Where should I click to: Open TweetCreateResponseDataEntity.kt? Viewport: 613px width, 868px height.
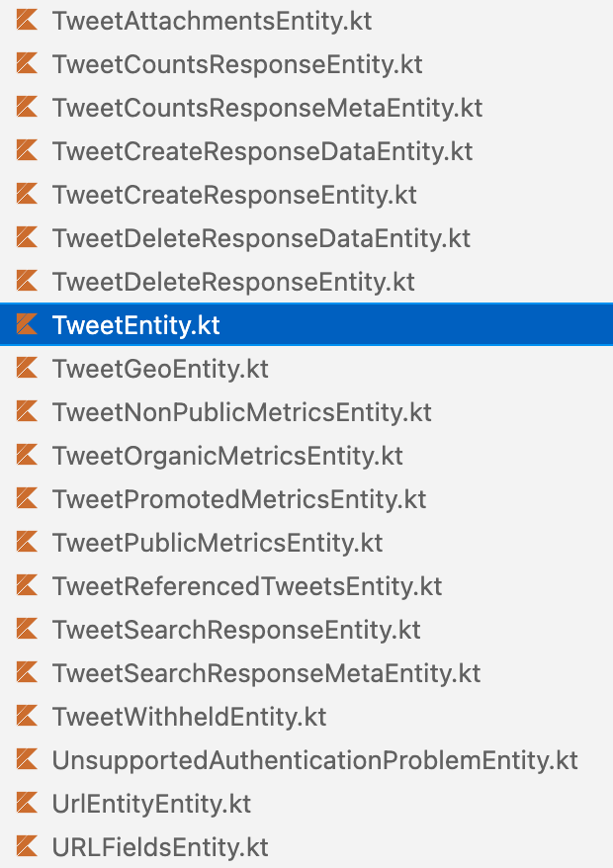point(262,150)
